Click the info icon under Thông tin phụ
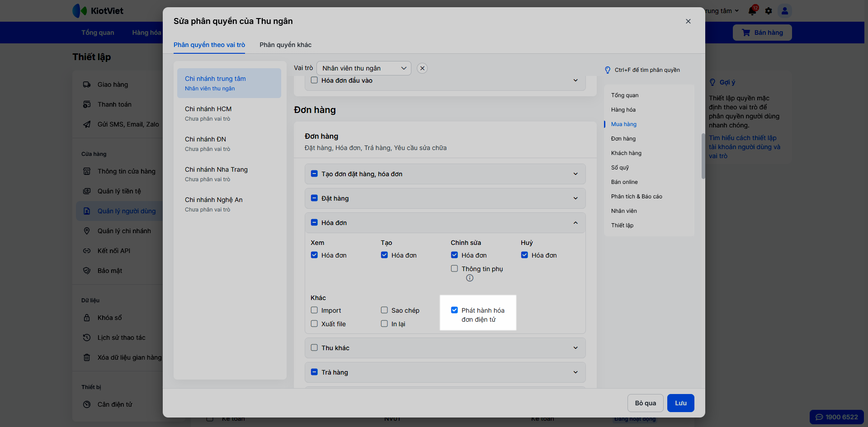 tap(470, 278)
